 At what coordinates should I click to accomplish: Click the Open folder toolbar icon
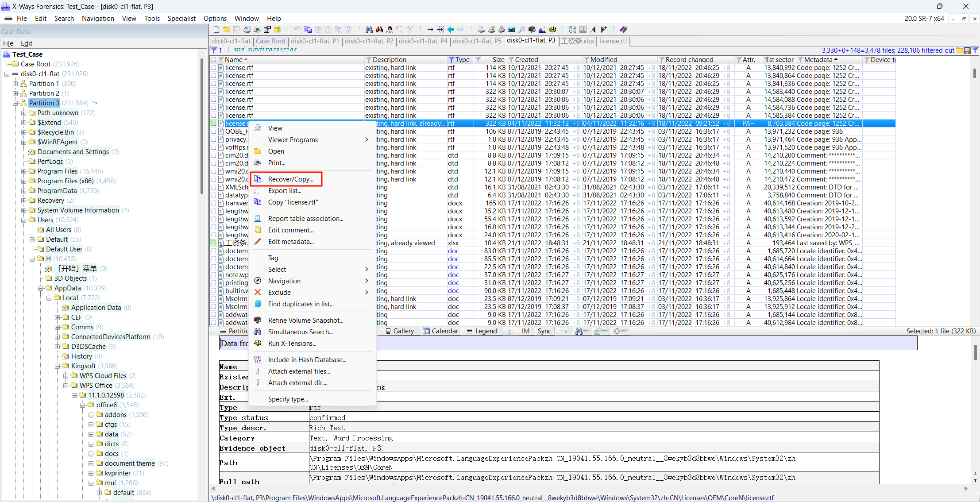pos(226,30)
